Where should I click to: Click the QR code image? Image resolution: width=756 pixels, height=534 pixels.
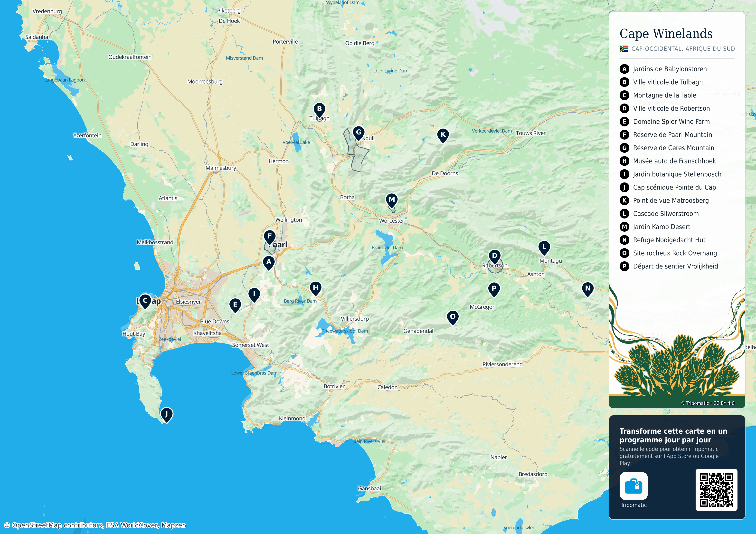pyautogui.click(x=716, y=490)
